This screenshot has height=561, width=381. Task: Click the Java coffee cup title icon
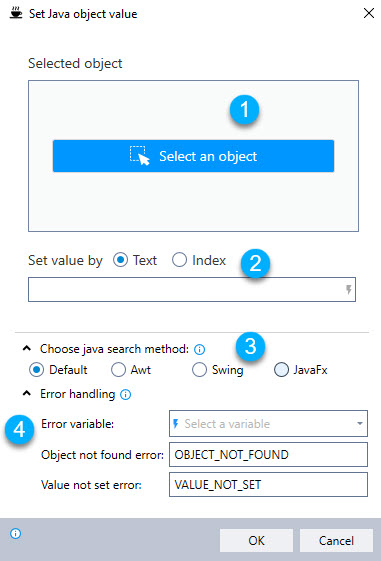[x=16, y=14]
